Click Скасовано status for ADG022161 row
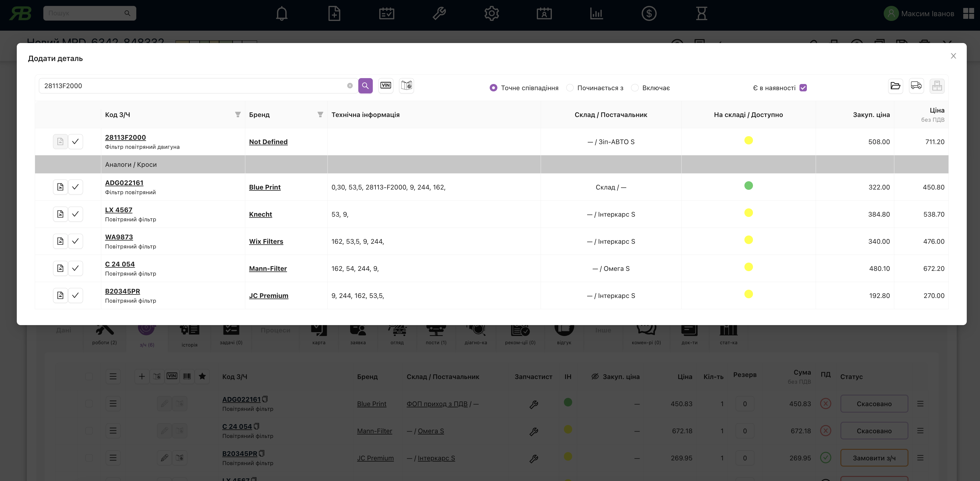The height and width of the screenshot is (481, 980). (x=874, y=404)
